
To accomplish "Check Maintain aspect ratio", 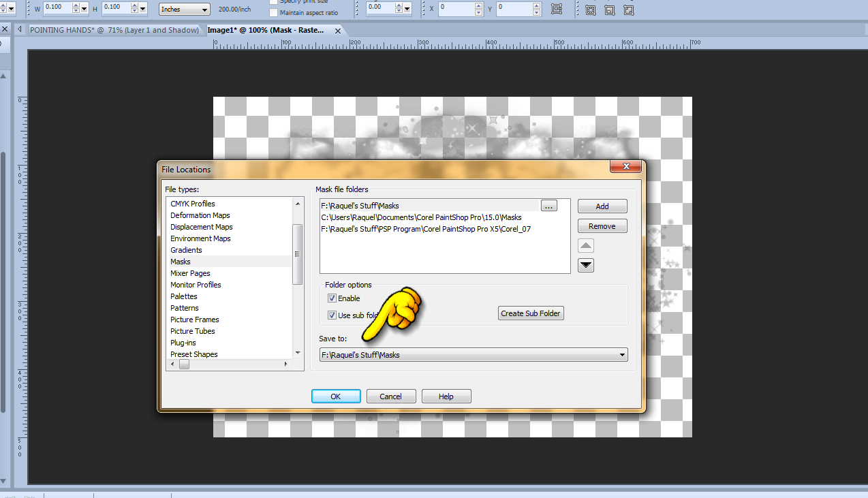I will coord(274,12).
